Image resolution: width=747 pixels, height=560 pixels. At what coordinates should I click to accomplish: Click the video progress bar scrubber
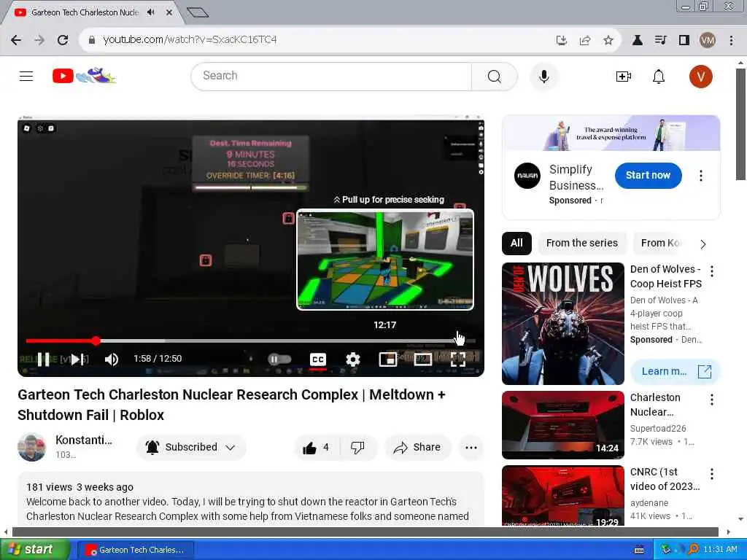click(x=96, y=341)
